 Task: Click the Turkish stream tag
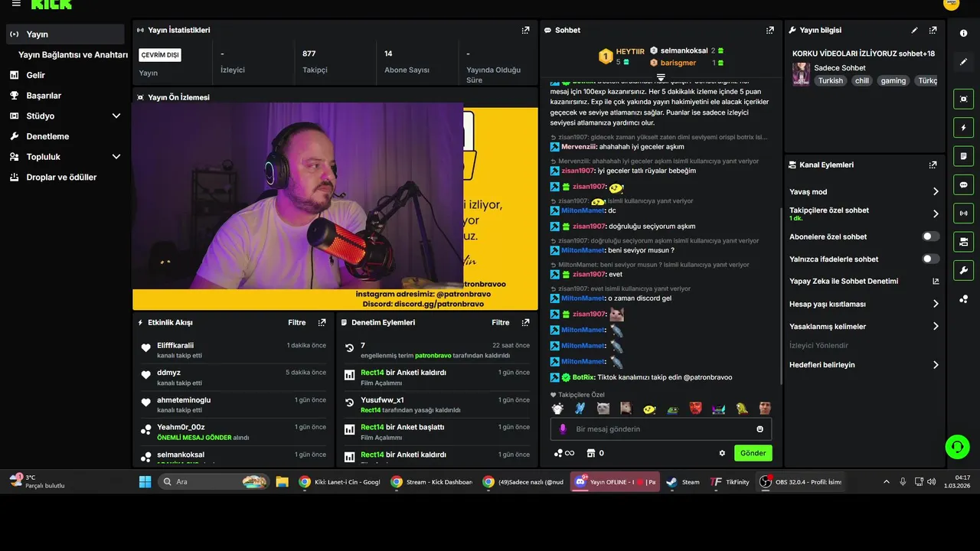[830, 80]
